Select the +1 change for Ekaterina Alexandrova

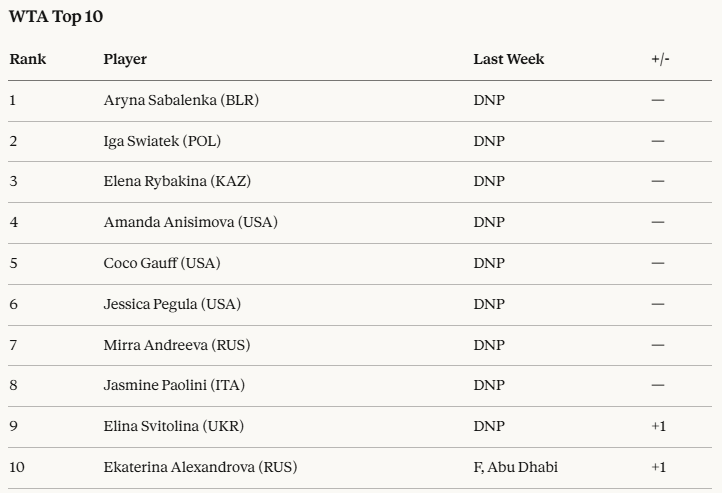pos(658,467)
